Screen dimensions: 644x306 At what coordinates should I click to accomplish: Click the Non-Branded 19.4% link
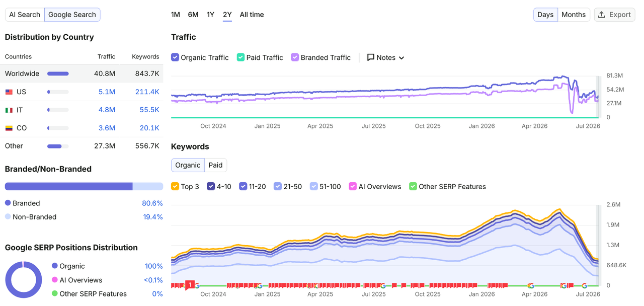pos(152,217)
